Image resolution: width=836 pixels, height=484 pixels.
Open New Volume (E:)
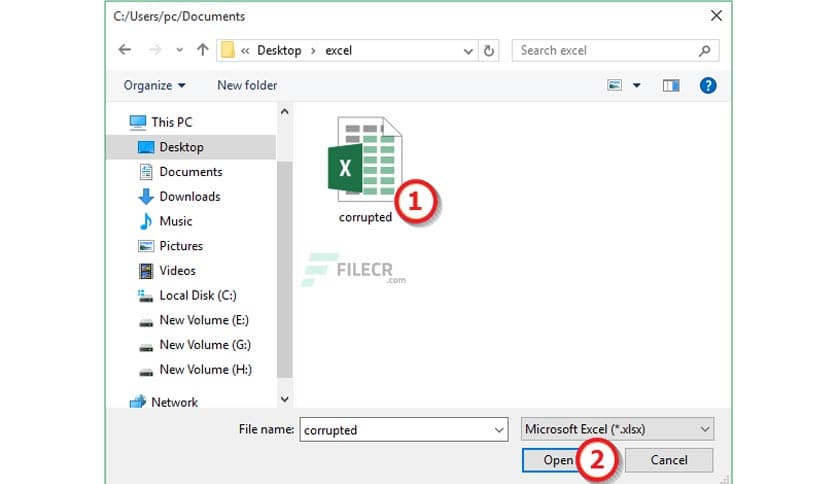tap(204, 320)
